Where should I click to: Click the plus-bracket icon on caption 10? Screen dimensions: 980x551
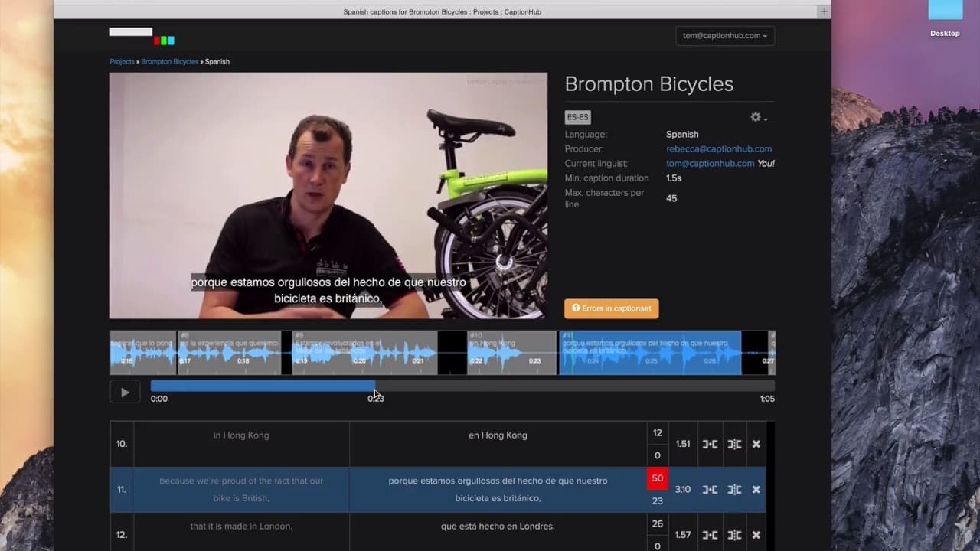(710, 444)
